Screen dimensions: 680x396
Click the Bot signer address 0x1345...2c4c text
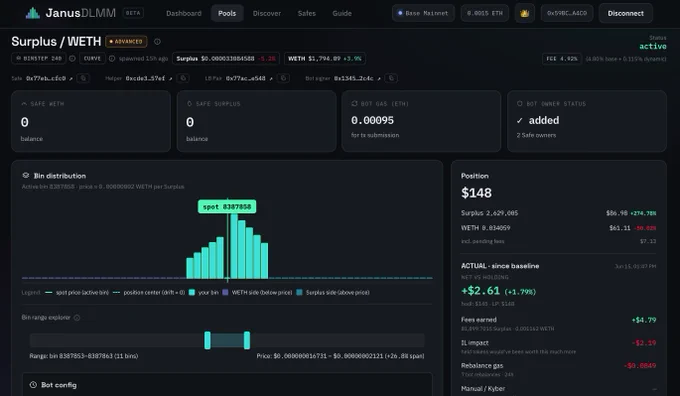tap(353, 79)
